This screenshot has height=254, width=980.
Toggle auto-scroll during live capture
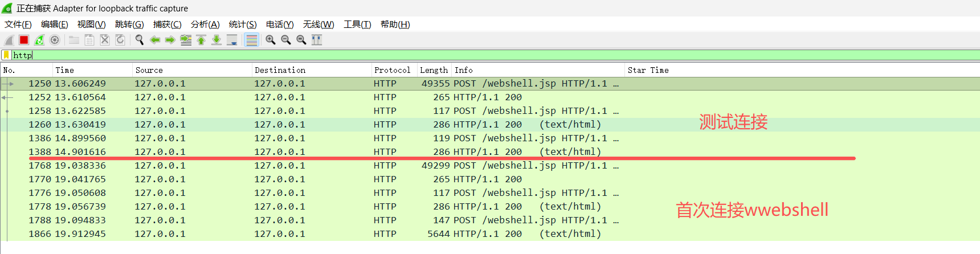(x=232, y=40)
